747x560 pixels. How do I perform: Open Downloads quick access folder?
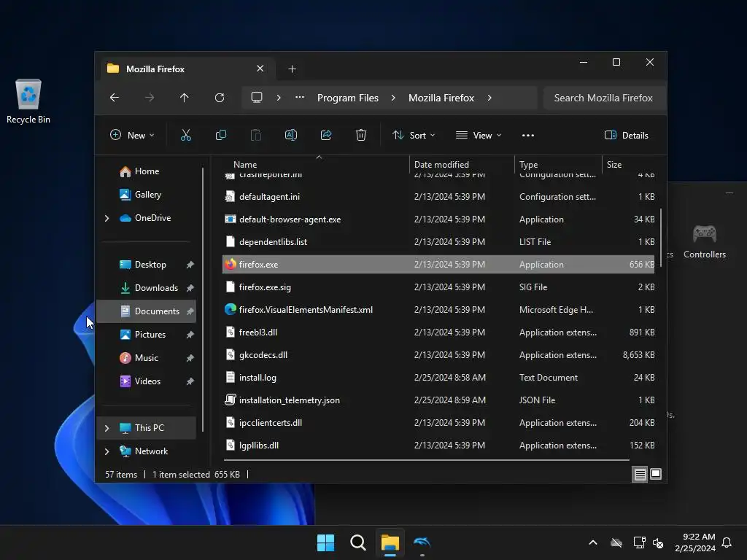click(x=147, y=288)
